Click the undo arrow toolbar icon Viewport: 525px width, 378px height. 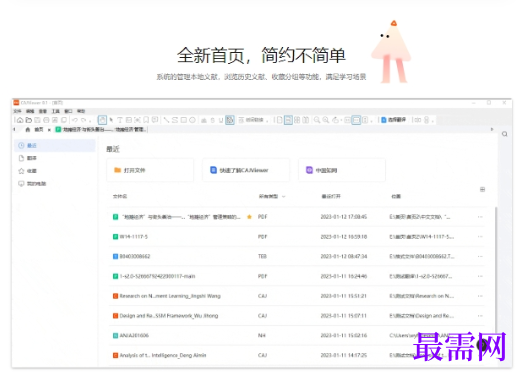(75, 120)
